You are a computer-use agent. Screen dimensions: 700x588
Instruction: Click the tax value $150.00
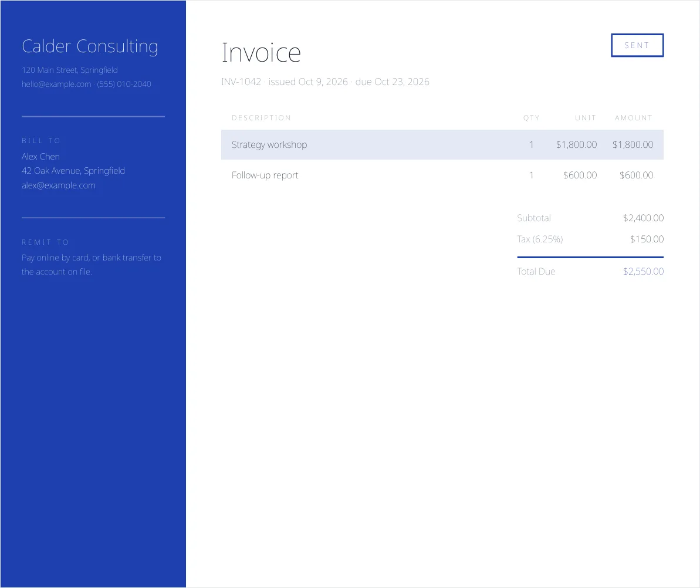[x=647, y=239]
